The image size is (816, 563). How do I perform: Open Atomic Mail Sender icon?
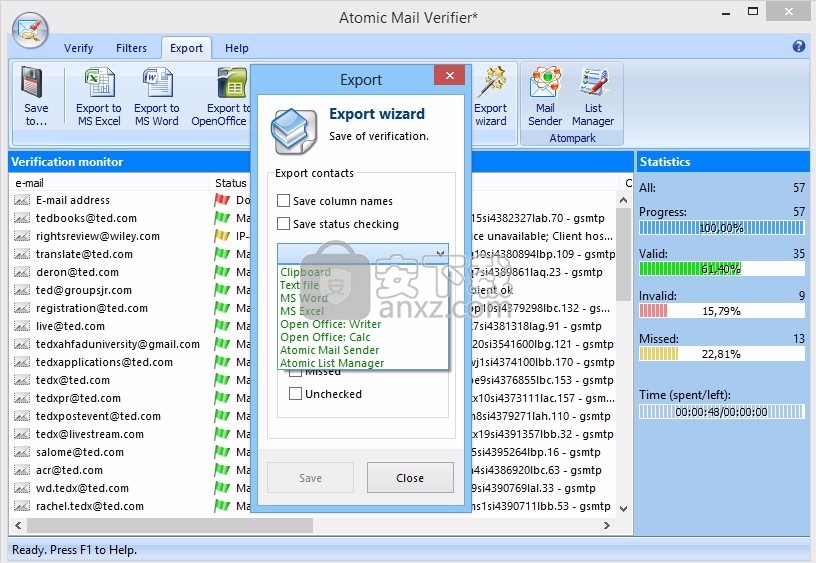pyautogui.click(x=545, y=82)
